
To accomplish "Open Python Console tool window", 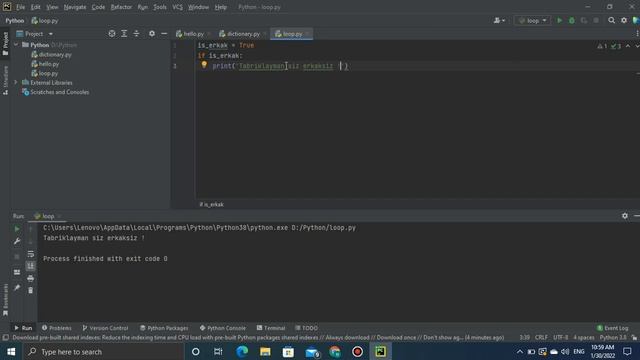I will pos(223,328).
